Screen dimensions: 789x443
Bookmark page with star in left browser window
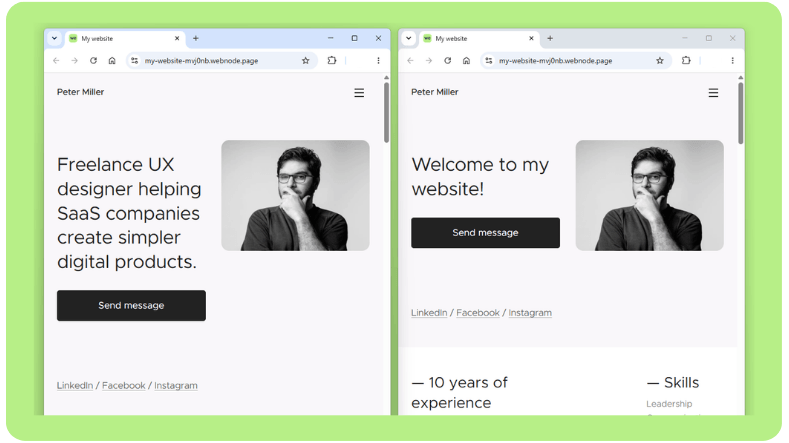[305, 60]
